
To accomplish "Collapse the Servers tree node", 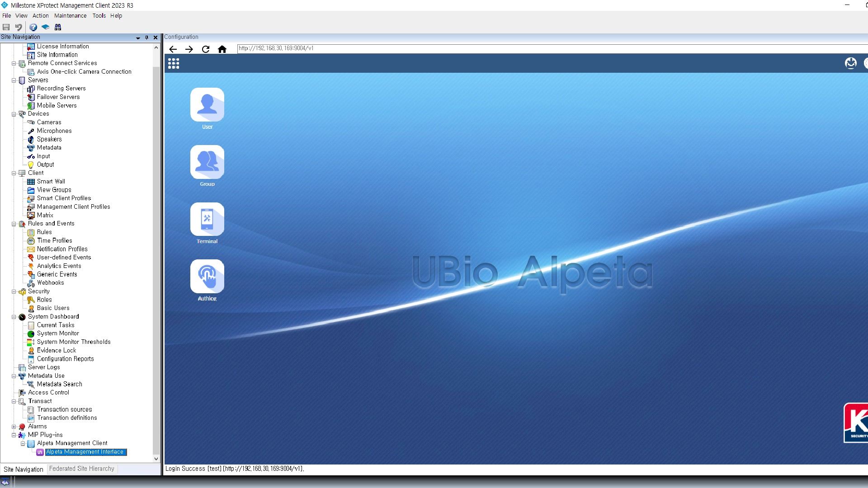I will click(x=14, y=80).
